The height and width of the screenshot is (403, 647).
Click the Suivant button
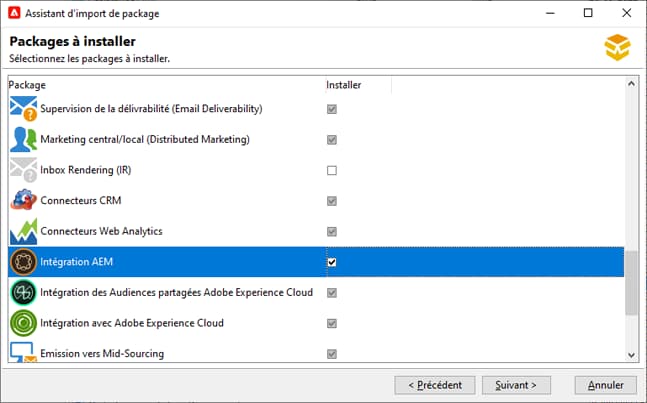pyautogui.click(x=516, y=385)
